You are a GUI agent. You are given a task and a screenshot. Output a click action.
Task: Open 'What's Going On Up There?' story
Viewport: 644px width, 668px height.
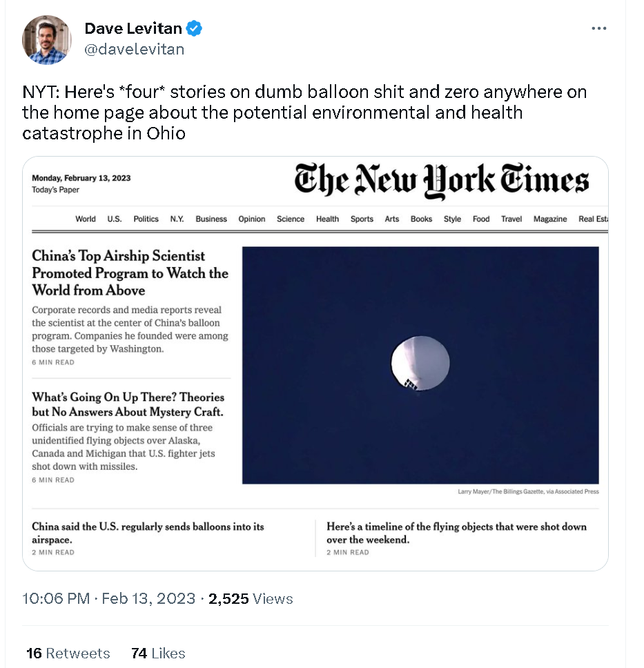tap(128, 404)
